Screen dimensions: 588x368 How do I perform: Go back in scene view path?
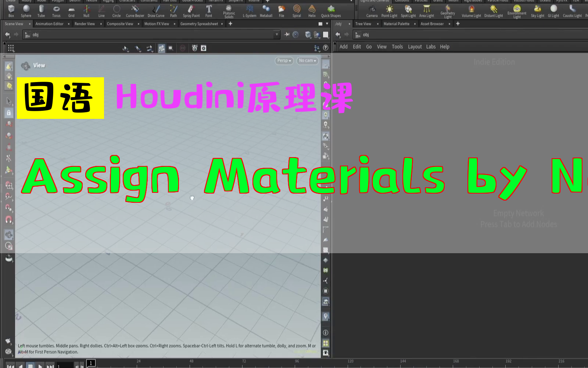coord(7,35)
